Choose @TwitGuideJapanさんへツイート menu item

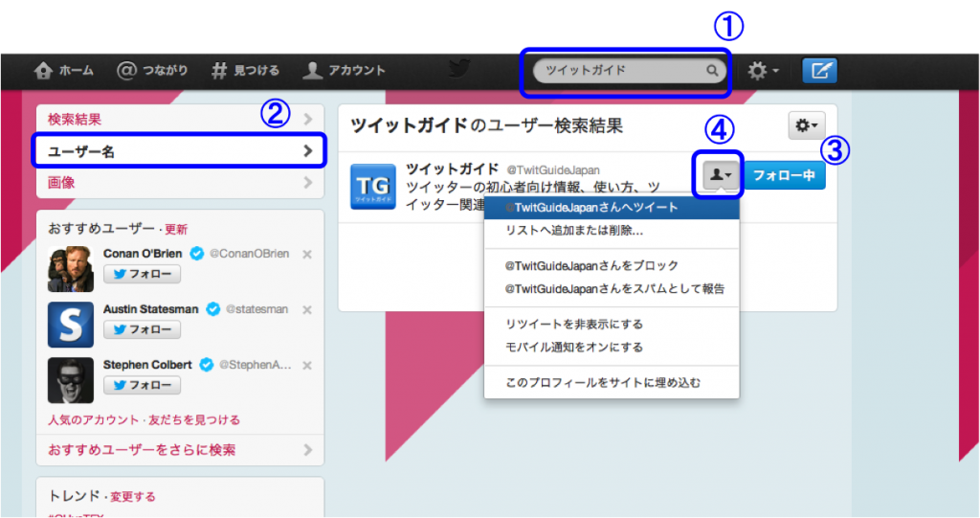tap(612, 208)
